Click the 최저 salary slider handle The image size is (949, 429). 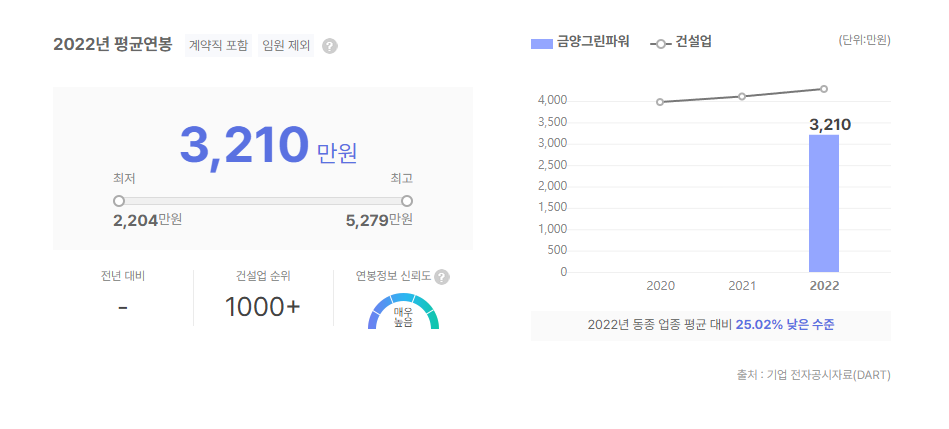(x=119, y=201)
